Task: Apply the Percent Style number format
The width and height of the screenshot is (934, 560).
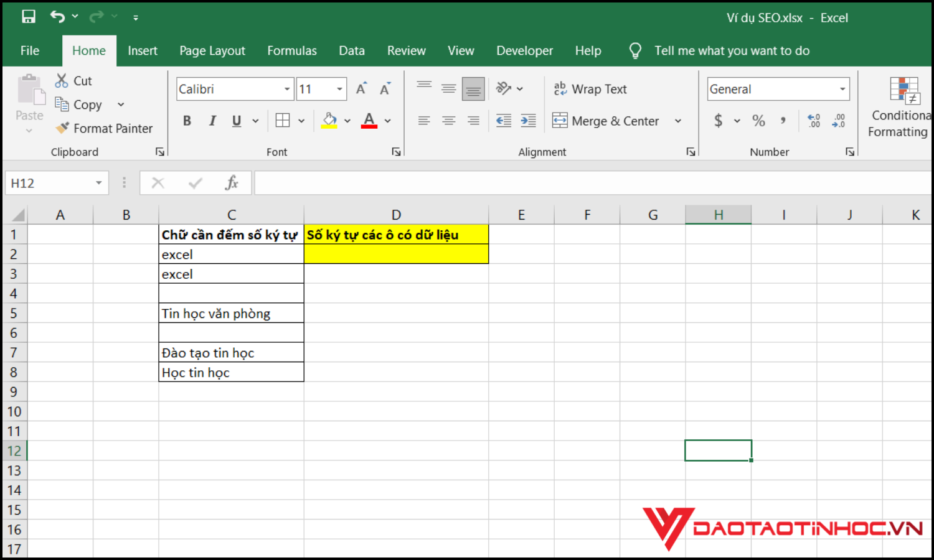Action: pos(758,120)
